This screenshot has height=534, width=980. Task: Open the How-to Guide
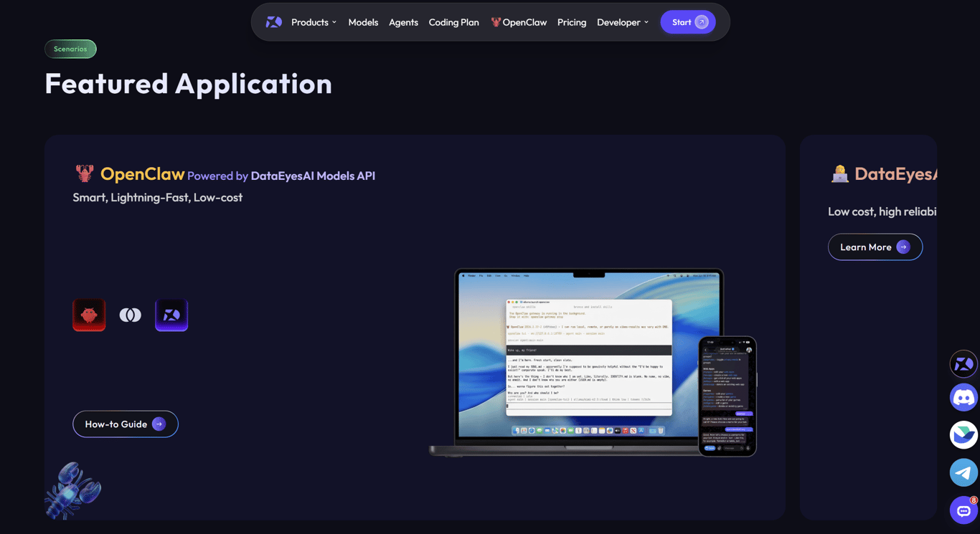[x=126, y=424]
